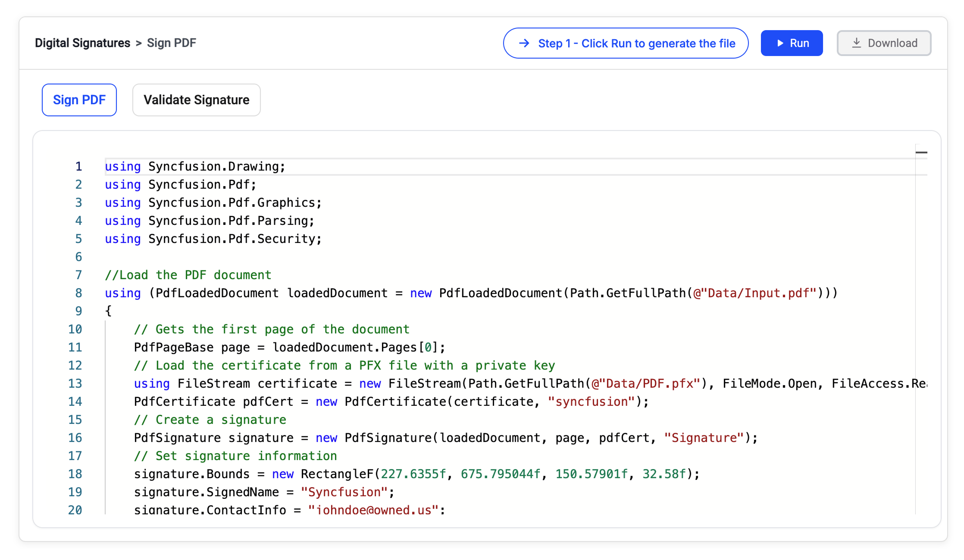
Task: Click the Sign PDF breadcrumb label
Action: [172, 43]
